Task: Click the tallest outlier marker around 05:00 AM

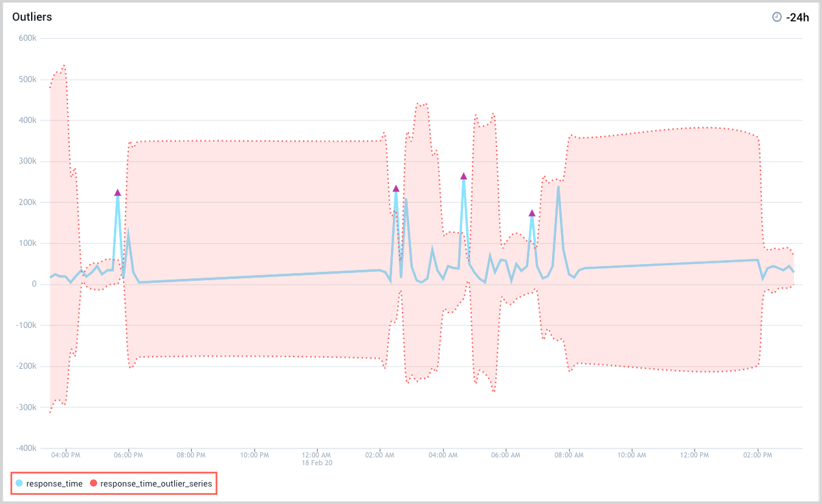Action: [463, 175]
